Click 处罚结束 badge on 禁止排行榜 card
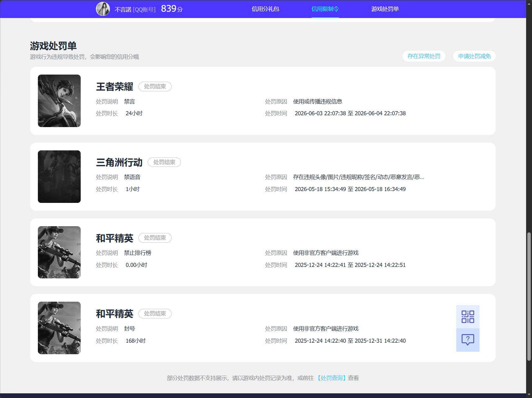532x398 pixels. pos(155,238)
